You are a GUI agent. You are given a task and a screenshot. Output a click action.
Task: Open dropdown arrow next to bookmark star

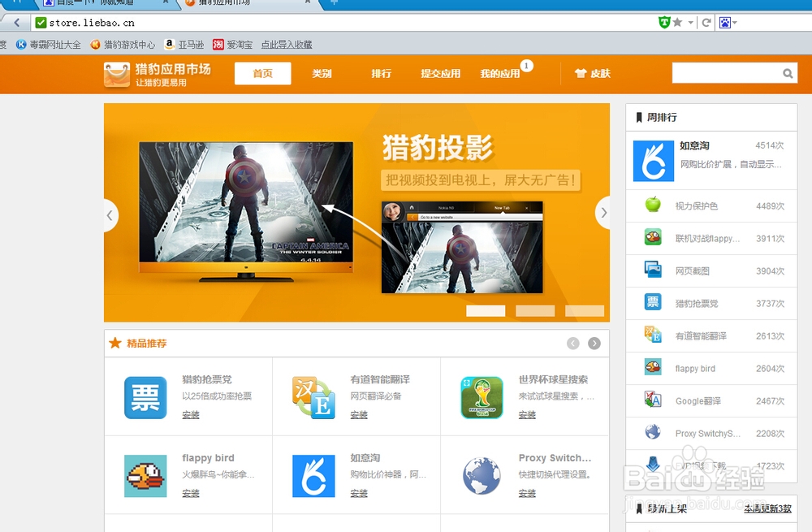coord(690,23)
